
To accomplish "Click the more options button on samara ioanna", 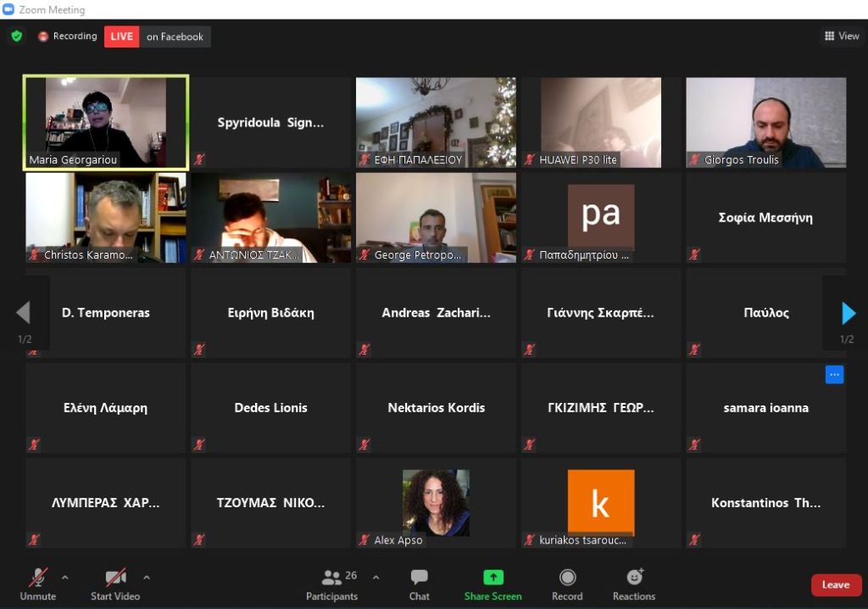I will coord(834,375).
